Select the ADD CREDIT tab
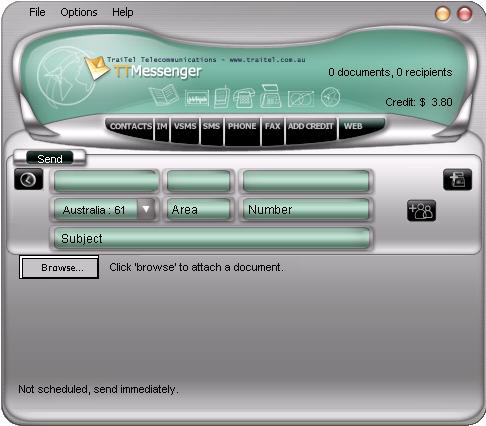The width and height of the screenshot is (486, 426). pyautogui.click(x=311, y=126)
